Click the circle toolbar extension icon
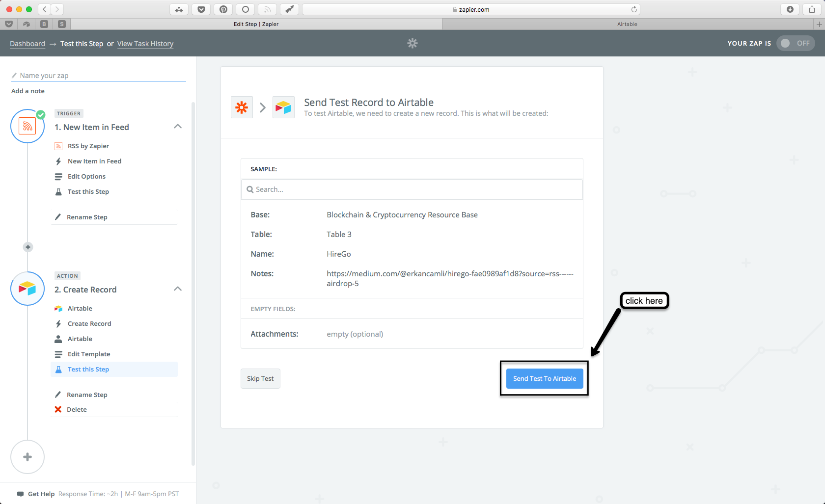 [x=246, y=9]
